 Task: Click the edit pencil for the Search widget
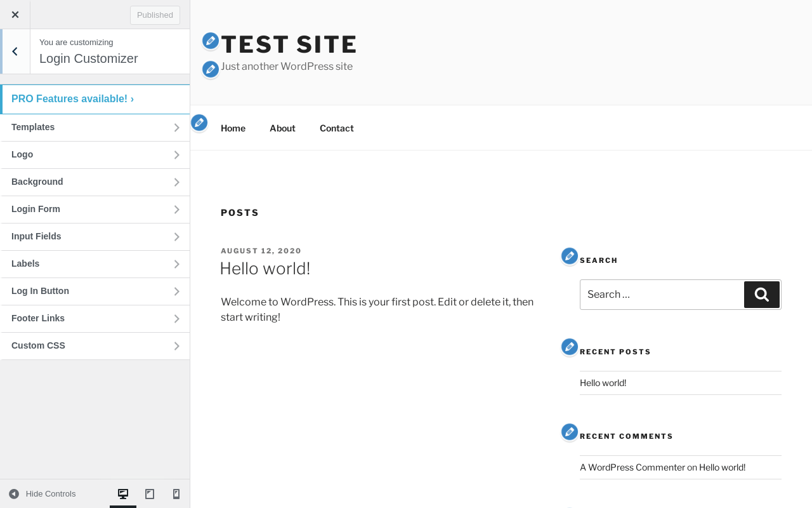570,256
